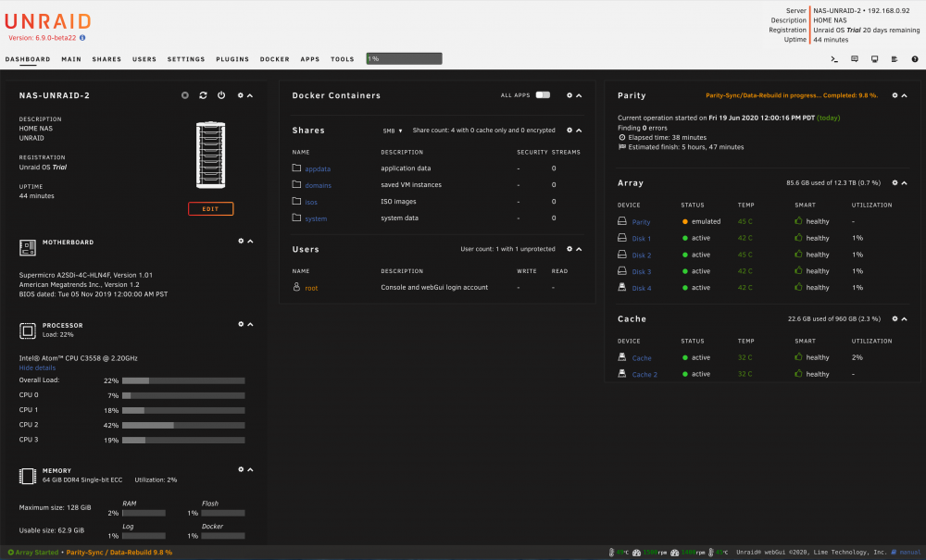Image resolution: width=926 pixels, height=560 pixels.
Task: Click the folder icon next to appdata
Action: click(296, 168)
